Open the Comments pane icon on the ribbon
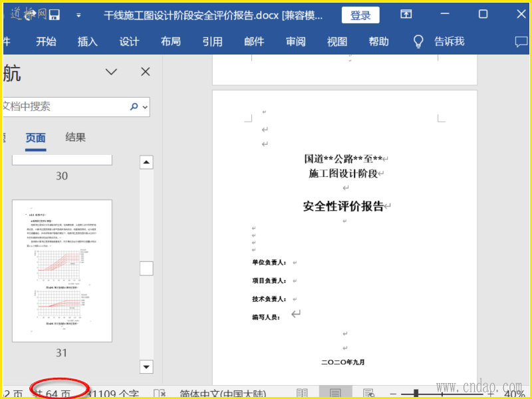This screenshot has height=399, width=532. coord(521,42)
